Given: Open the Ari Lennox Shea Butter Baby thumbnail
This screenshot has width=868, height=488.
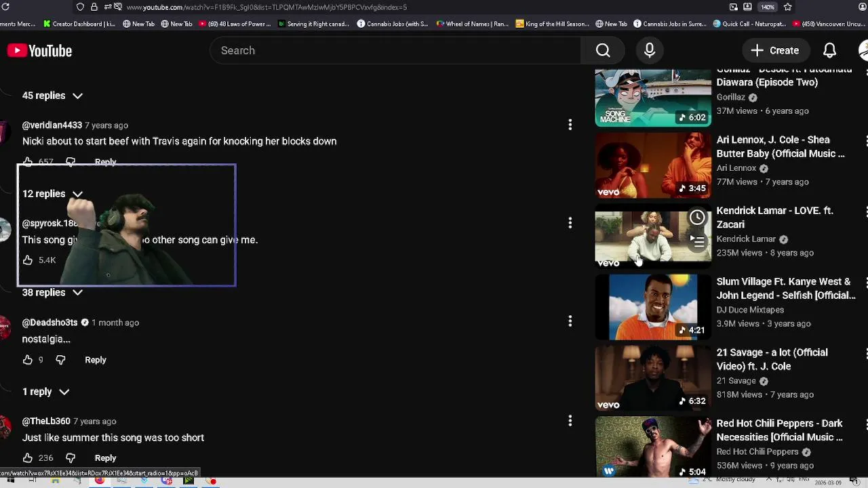Looking at the screenshot, I should click(x=653, y=165).
